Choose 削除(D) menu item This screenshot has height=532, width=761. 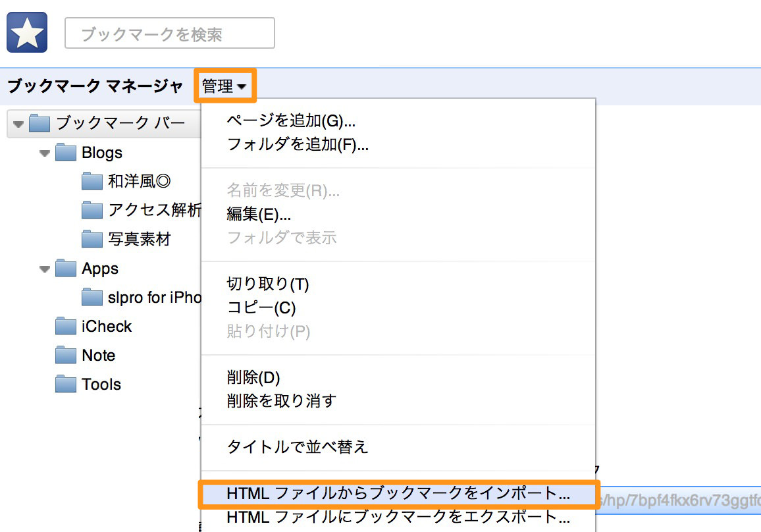pyautogui.click(x=398, y=378)
